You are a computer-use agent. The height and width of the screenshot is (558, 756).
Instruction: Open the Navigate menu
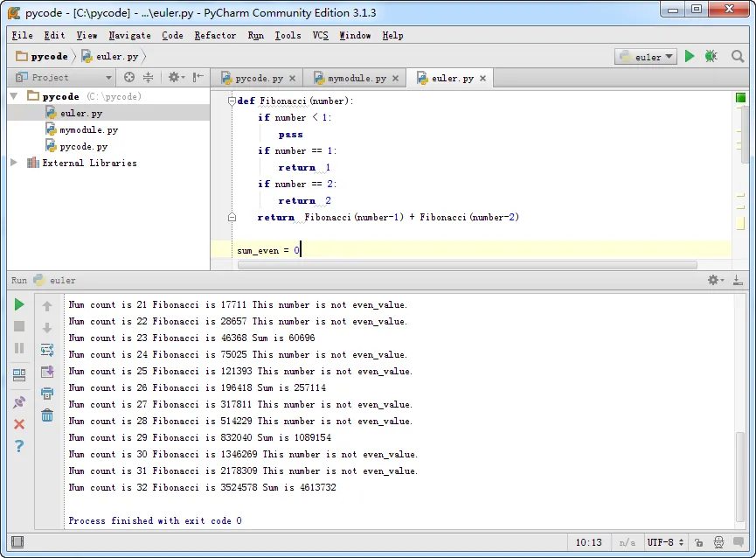coord(129,35)
